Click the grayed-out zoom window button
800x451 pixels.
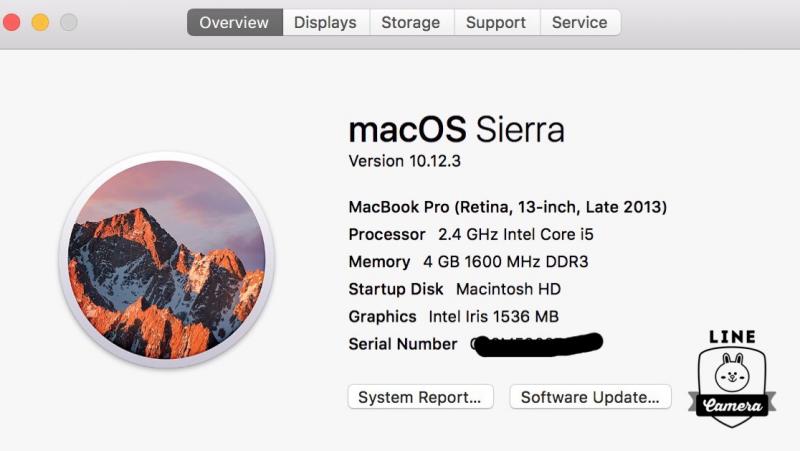[69, 22]
